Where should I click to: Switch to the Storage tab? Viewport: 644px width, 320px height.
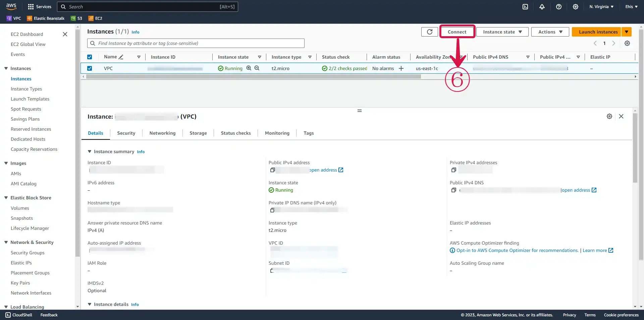pos(198,133)
